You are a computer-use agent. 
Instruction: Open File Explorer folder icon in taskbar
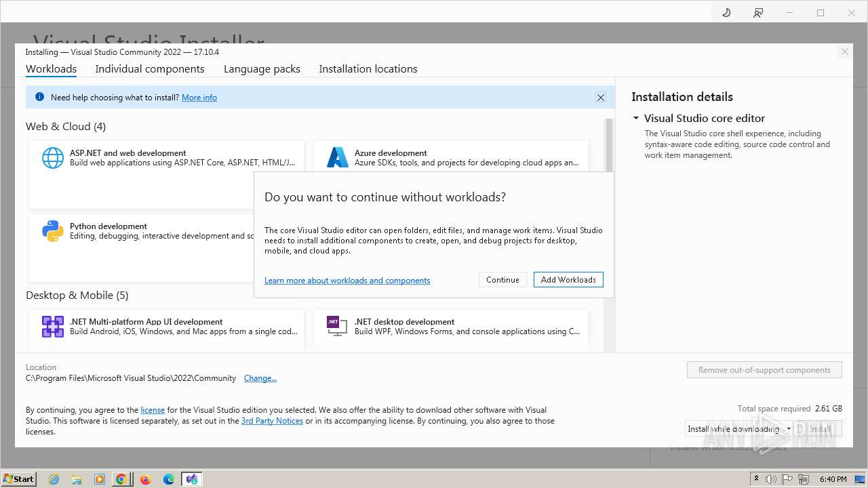tap(77, 479)
